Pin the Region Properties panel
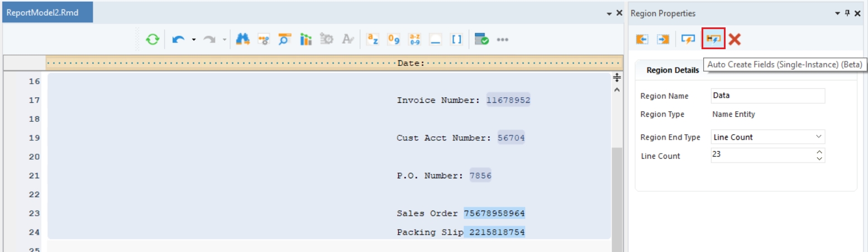868x252 pixels. (x=847, y=13)
